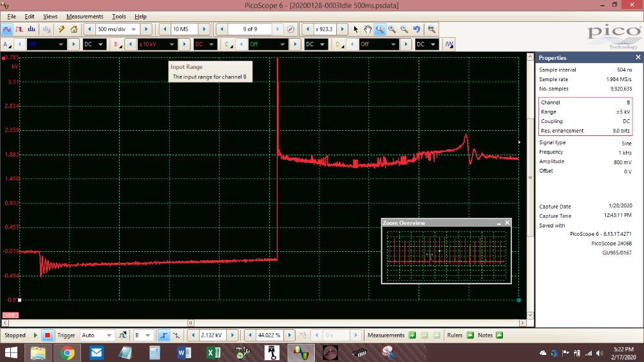
Task: Select the rising edge trigger icon
Action: click(x=164, y=336)
